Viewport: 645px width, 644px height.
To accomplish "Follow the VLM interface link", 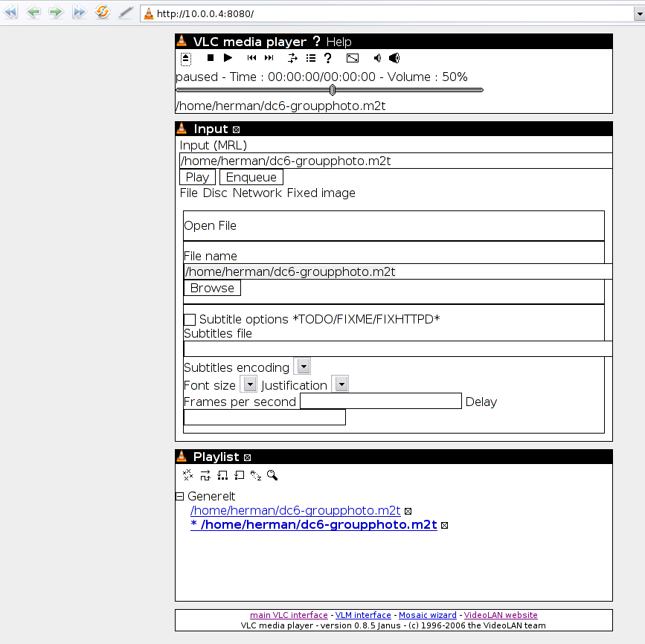I will 363,615.
